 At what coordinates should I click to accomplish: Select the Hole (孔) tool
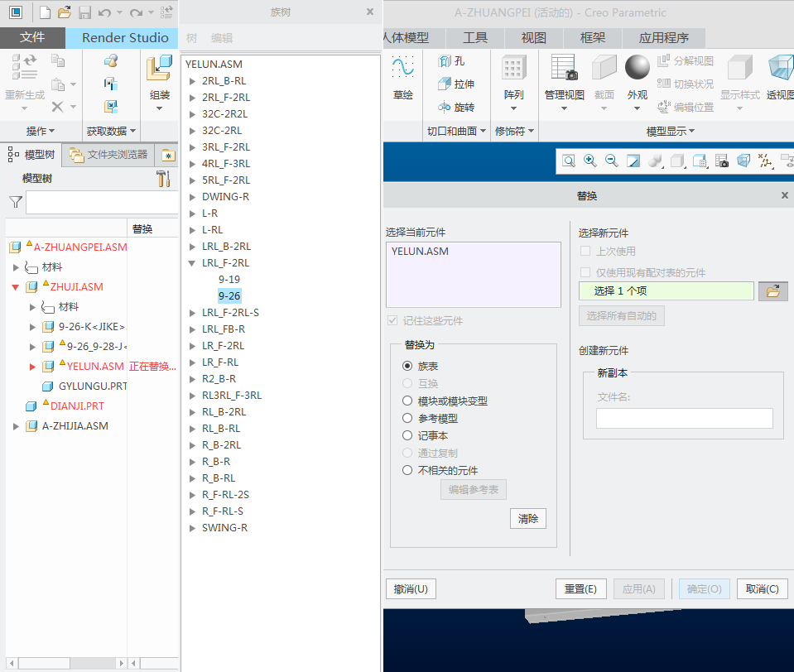tap(451, 61)
